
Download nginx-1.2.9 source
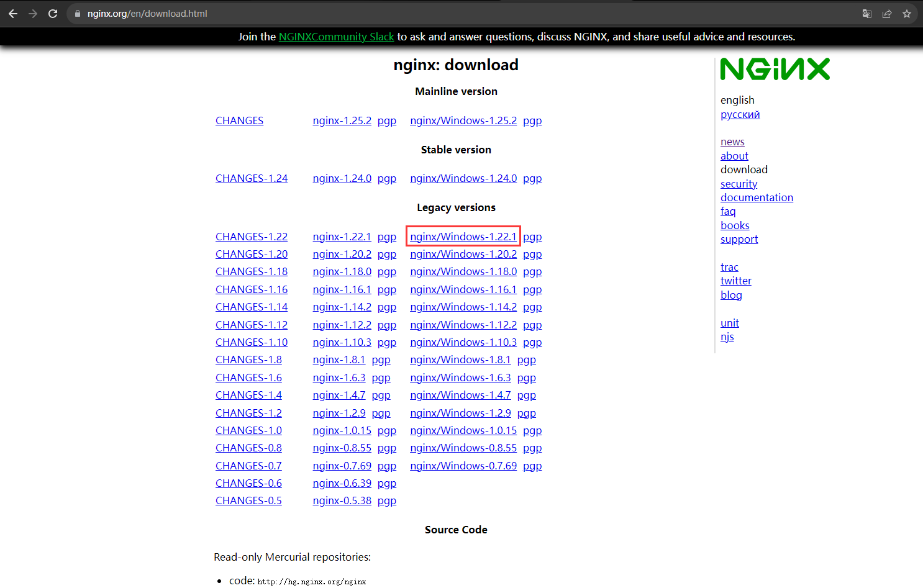339,413
